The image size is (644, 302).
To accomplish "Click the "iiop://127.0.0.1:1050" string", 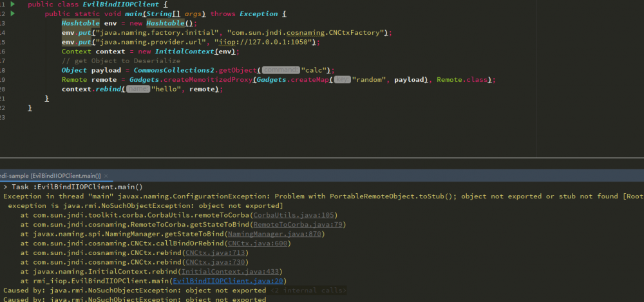I will tap(265, 42).
